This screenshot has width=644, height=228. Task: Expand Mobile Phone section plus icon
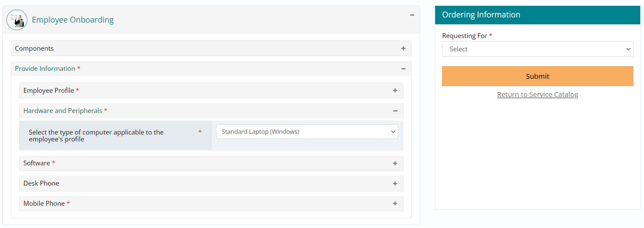pos(395,204)
